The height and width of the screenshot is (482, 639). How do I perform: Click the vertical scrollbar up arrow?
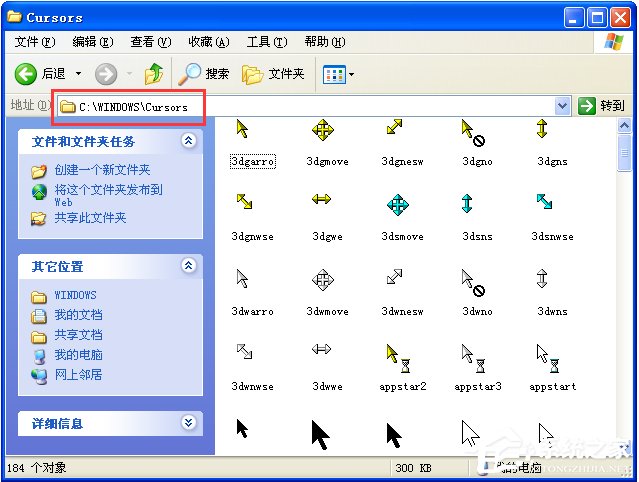pos(624,125)
